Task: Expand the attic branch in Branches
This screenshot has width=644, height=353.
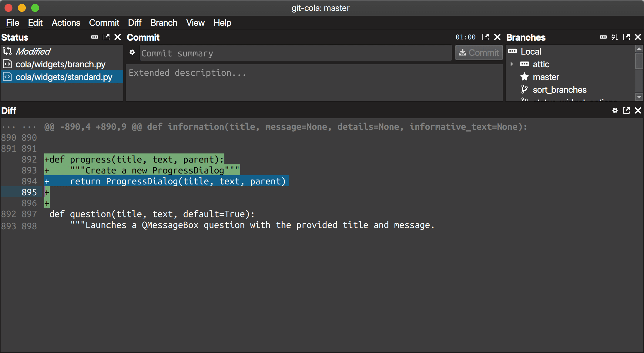Action: (x=513, y=65)
